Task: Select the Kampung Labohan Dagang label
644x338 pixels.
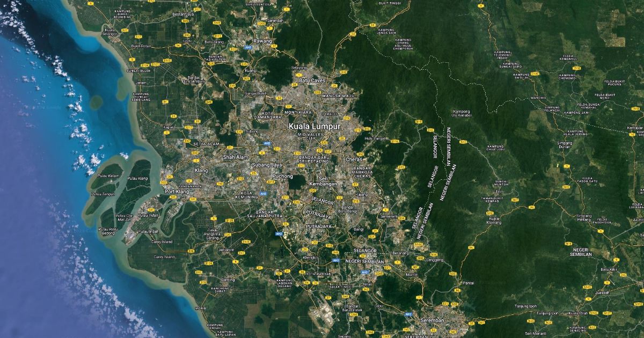Action: pyautogui.click(x=286, y=283)
